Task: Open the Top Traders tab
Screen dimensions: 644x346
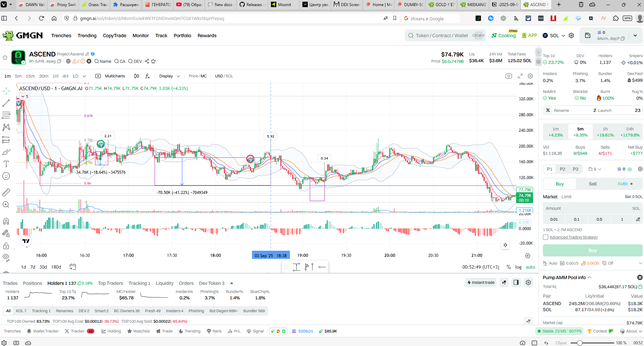Action: (111, 283)
